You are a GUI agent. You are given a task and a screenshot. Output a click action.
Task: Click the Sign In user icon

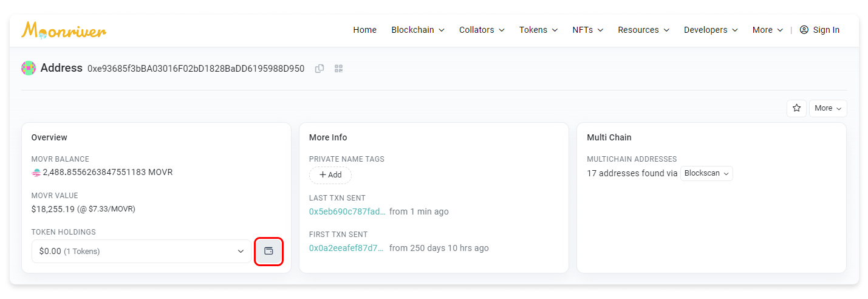click(x=804, y=30)
